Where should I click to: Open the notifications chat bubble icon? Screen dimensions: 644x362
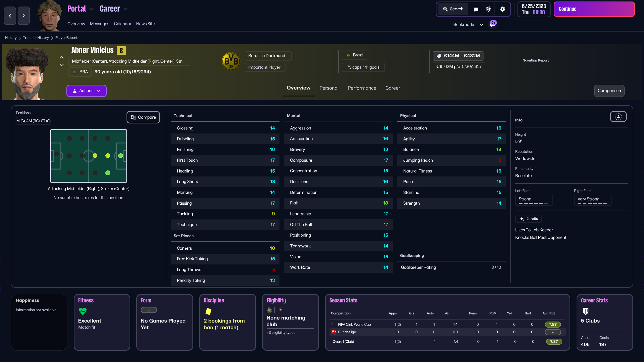coord(493,24)
